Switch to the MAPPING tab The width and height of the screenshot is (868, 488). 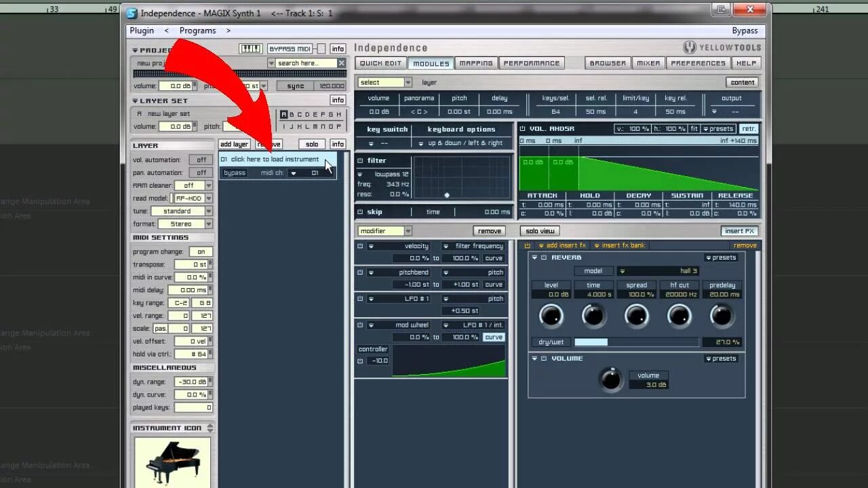(476, 63)
